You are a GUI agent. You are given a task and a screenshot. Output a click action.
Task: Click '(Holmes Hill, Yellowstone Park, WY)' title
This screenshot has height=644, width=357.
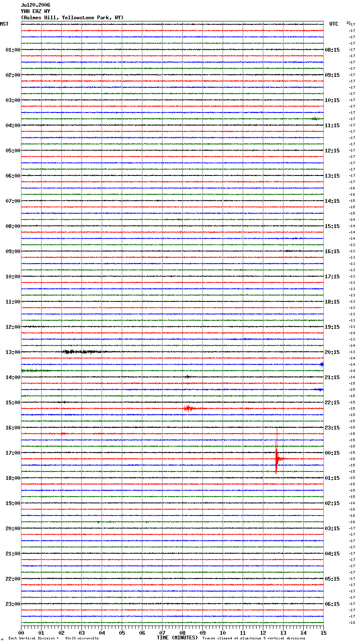click(x=72, y=18)
